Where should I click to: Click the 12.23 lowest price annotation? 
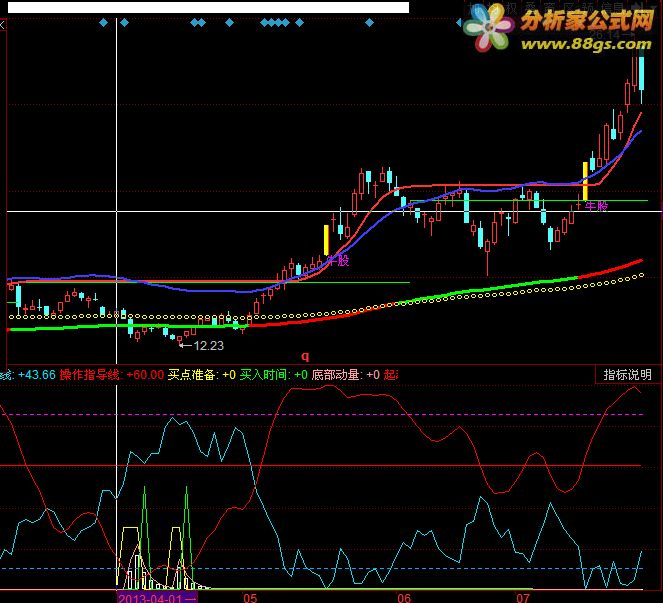[x=208, y=346]
